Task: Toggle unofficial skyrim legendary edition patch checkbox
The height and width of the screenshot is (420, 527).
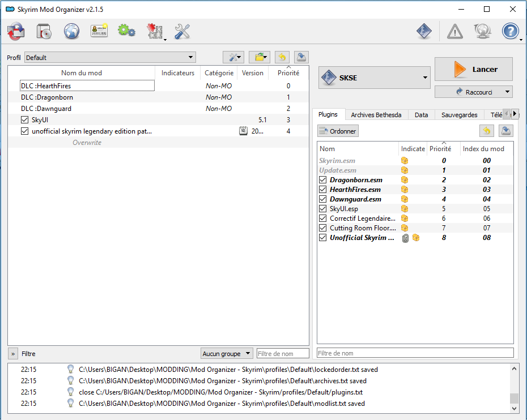Action: pyautogui.click(x=24, y=131)
